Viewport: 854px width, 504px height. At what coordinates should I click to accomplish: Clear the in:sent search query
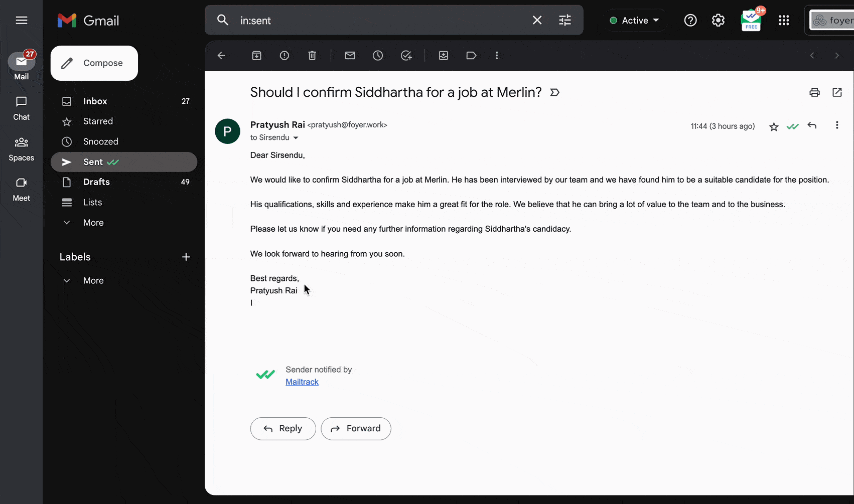[537, 20]
